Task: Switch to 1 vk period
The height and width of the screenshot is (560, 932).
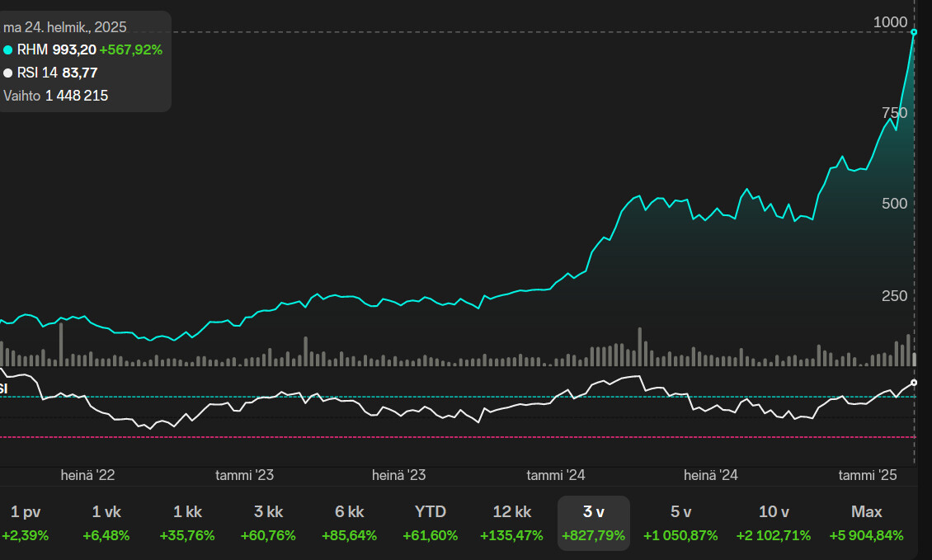Action: point(106,523)
